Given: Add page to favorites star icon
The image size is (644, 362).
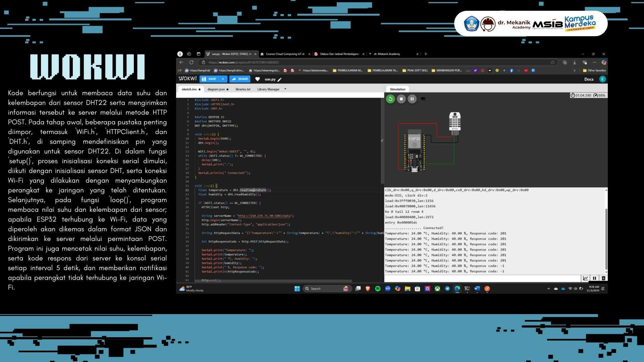Looking at the screenshot, I should tap(552, 62).
